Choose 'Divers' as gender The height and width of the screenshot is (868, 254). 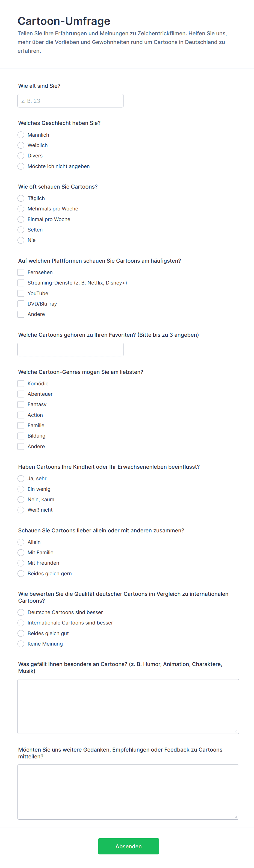(x=21, y=156)
